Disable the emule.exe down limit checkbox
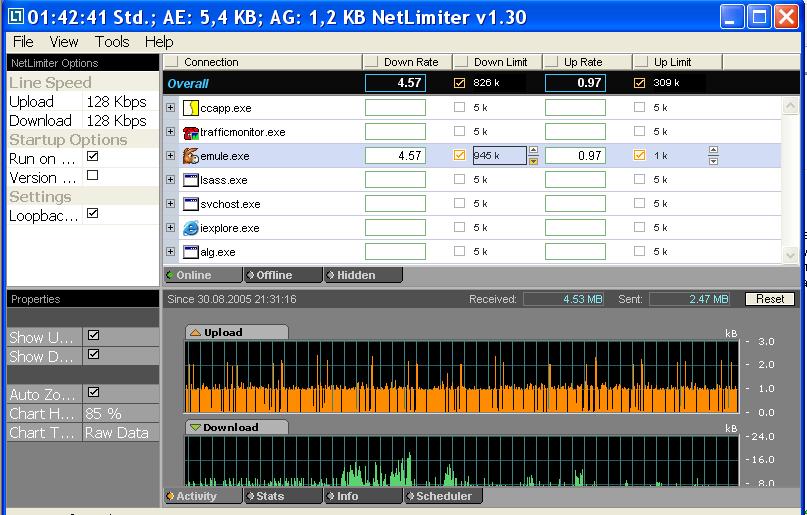The width and height of the screenshot is (807, 515). click(459, 155)
